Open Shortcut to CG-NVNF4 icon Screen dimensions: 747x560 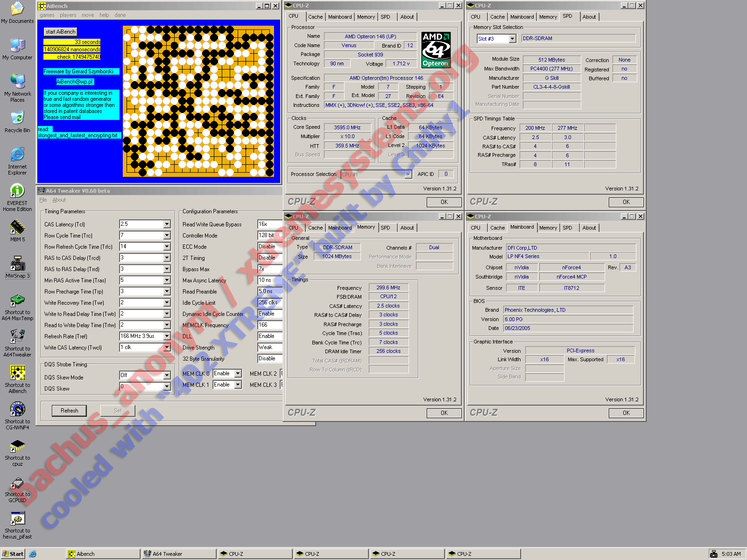pos(17,416)
